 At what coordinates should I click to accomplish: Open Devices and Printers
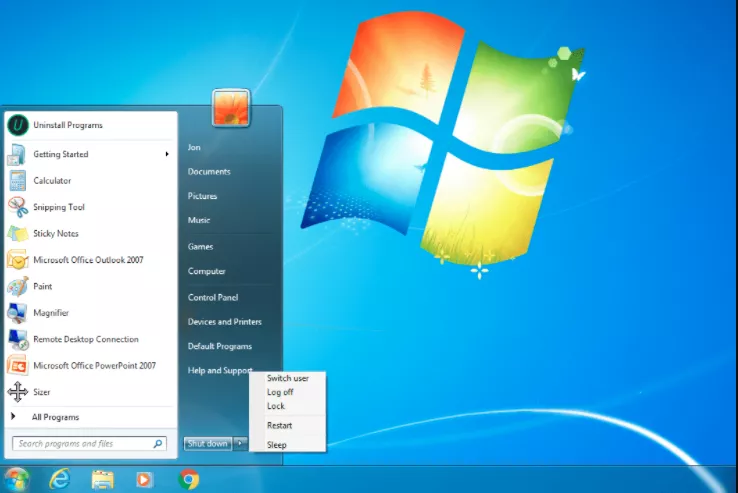[x=225, y=322]
